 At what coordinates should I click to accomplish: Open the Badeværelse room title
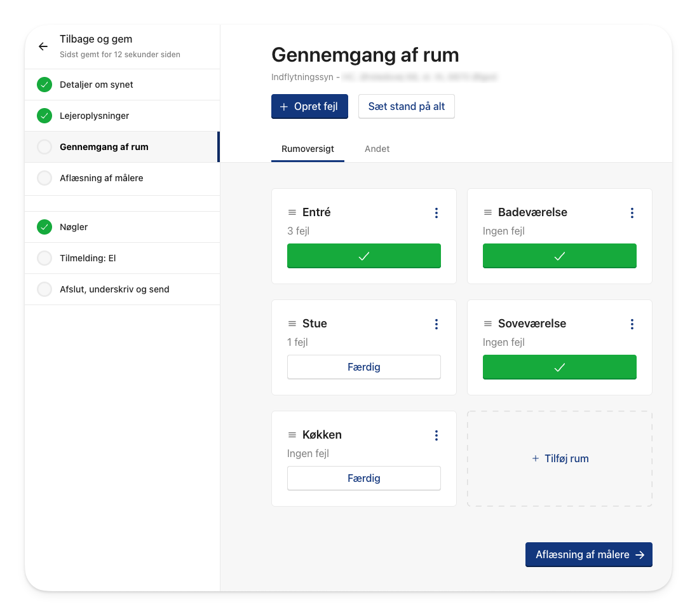pos(532,212)
